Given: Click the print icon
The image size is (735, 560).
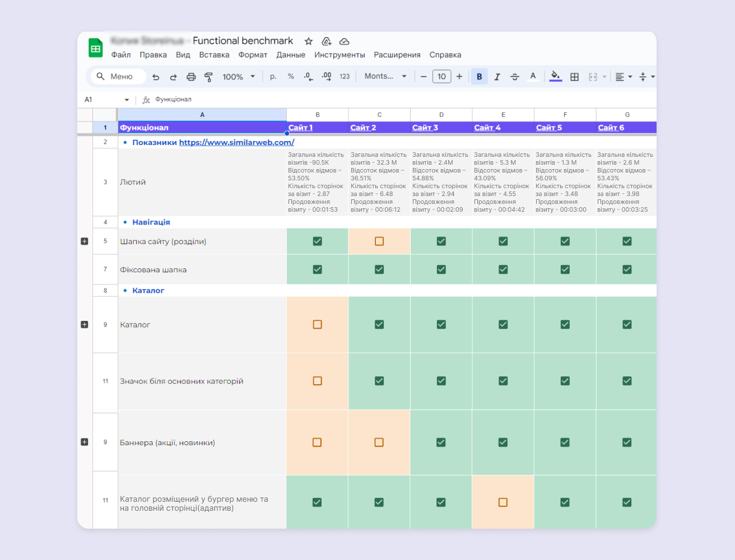Looking at the screenshot, I should 191,77.
